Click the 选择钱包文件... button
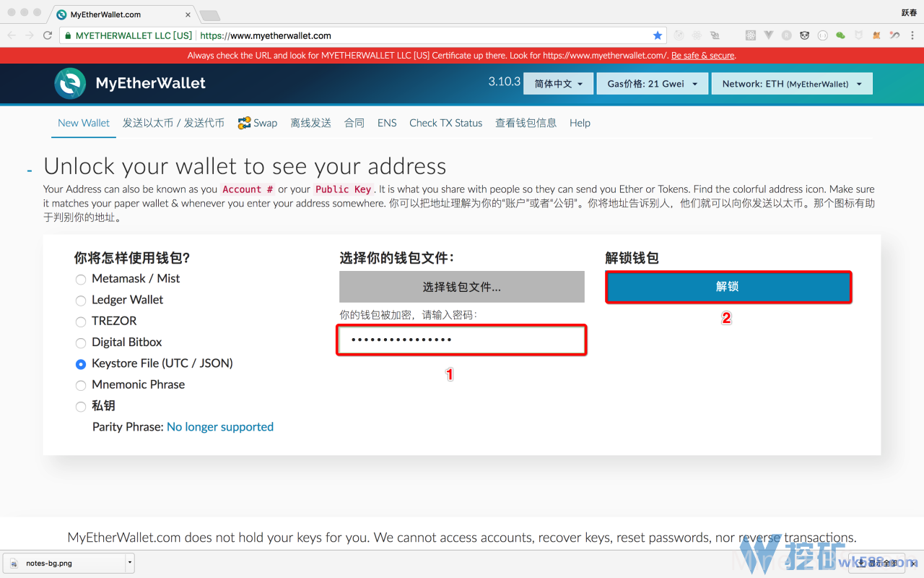 [462, 287]
